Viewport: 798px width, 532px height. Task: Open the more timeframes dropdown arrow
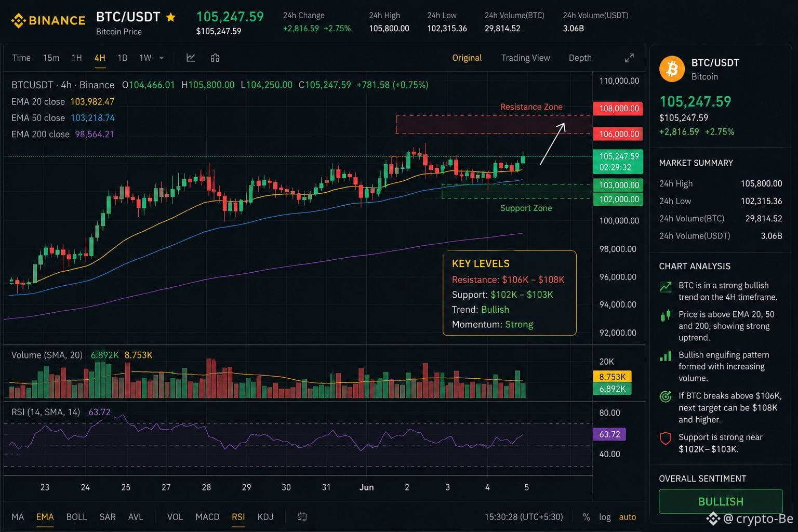click(162, 58)
